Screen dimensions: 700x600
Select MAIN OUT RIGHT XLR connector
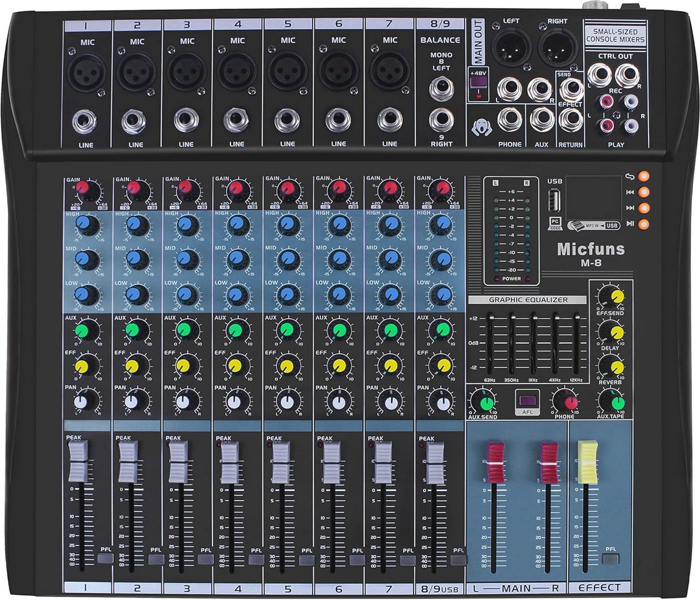[556, 48]
